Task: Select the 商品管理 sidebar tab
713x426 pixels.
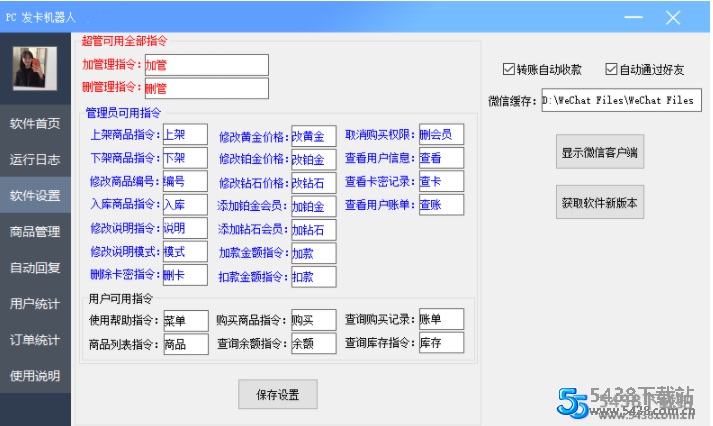Action: 35,232
